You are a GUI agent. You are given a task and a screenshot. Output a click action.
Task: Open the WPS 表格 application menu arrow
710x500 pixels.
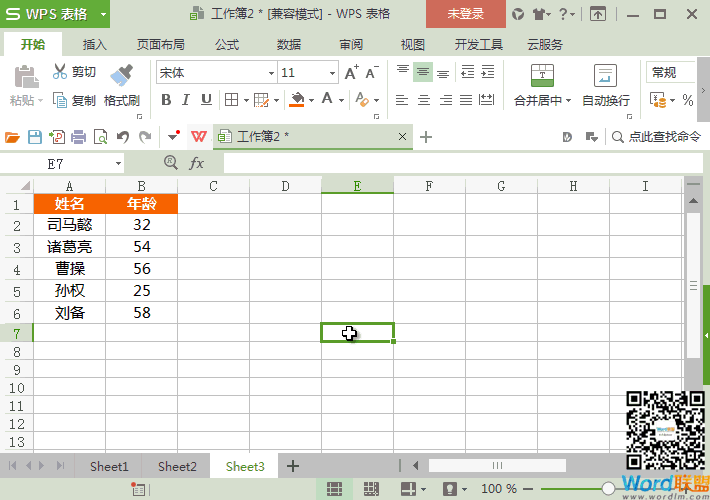(103, 14)
